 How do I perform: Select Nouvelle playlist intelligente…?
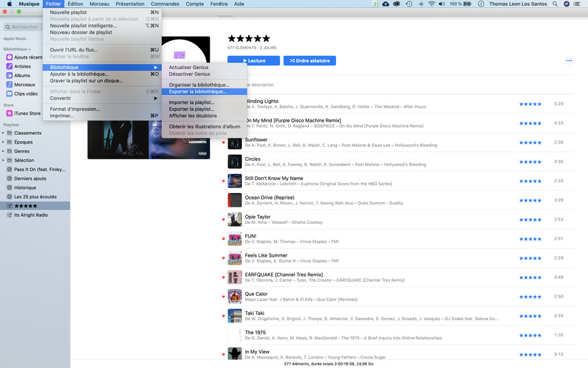[102, 26]
